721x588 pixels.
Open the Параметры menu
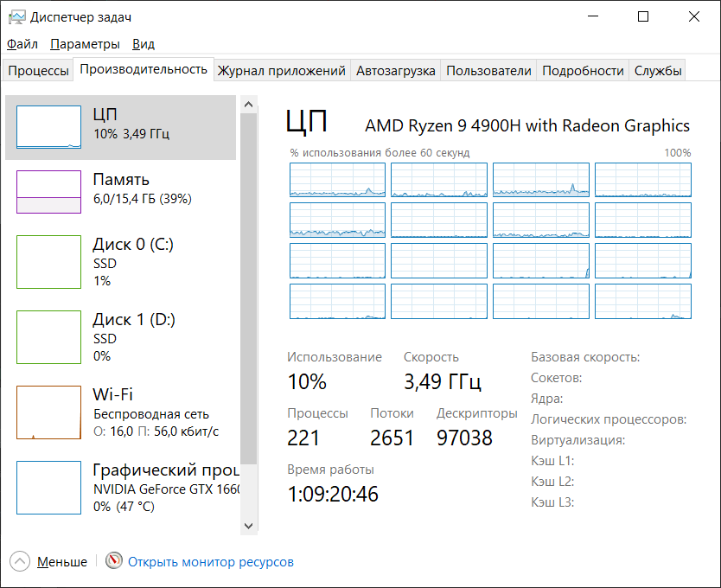pos(85,44)
